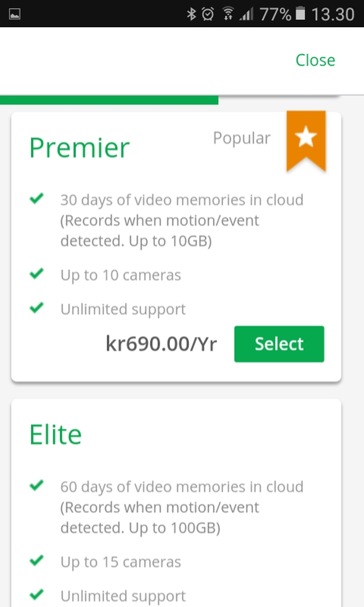Tap the alarm clock status icon
The image size is (364, 607).
pos(208,15)
